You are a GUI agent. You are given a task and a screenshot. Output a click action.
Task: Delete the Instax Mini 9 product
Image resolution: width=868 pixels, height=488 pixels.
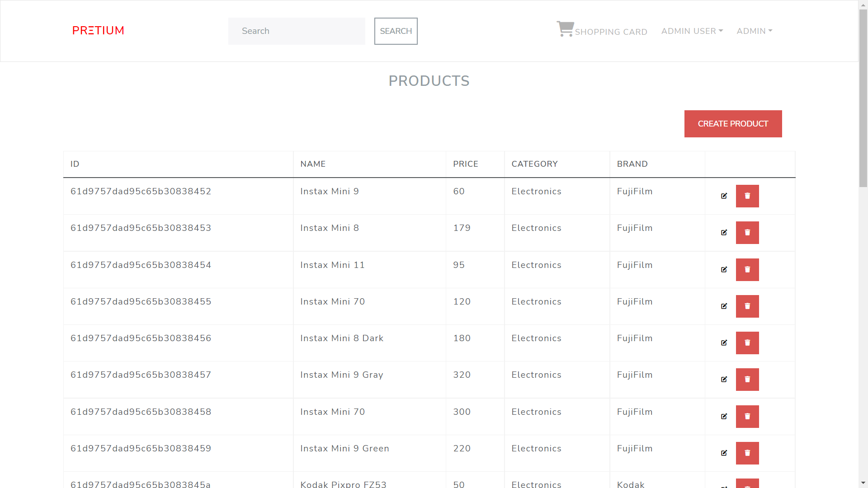747,196
